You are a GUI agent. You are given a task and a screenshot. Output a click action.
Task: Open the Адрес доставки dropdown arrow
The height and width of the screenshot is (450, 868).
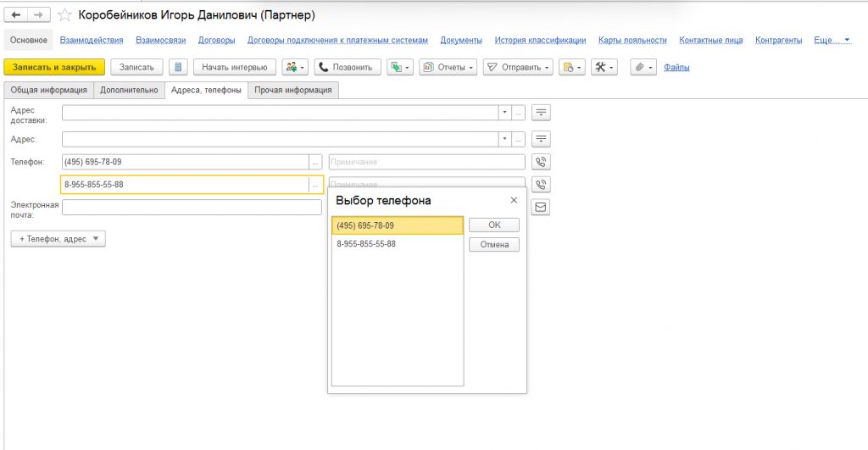(504, 113)
